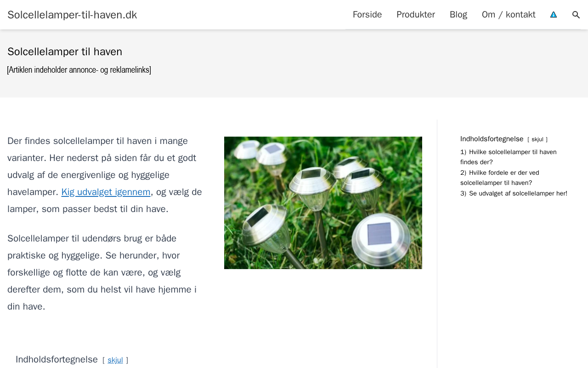588x368 pixels.
Task: Click the 'Solcellelamper til haven' page heading
Action: pos(65,52)
